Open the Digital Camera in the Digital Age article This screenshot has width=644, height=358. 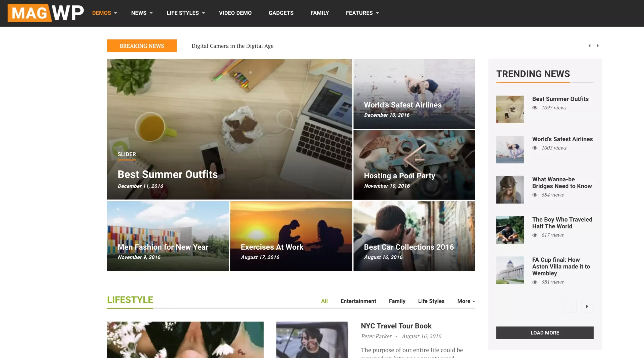click(x=232, y=46)
